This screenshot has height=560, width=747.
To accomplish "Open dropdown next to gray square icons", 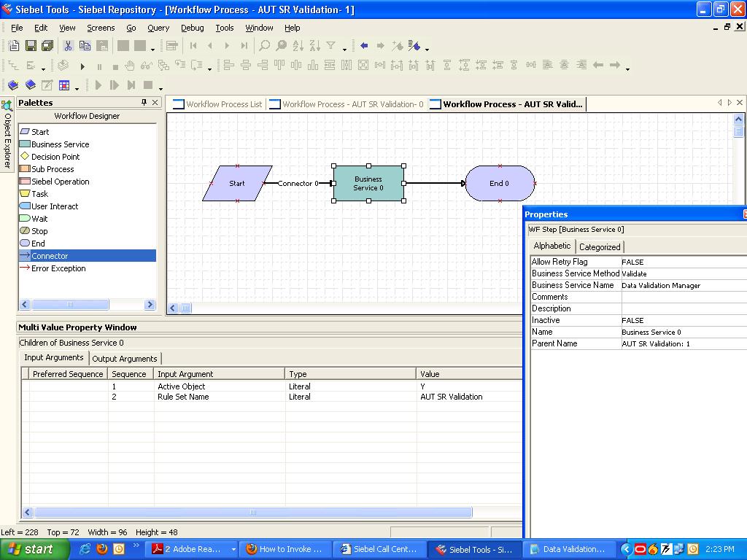I will (x=152, y=49).
